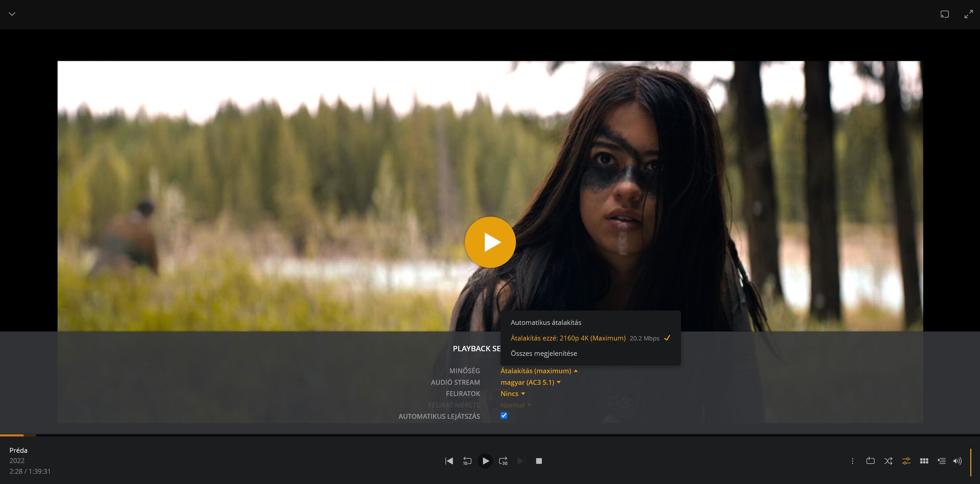The height and width of the screenshot is (484, 980).
Task: Toggle repeat mode icon
Action: click(x=870, y=461)
